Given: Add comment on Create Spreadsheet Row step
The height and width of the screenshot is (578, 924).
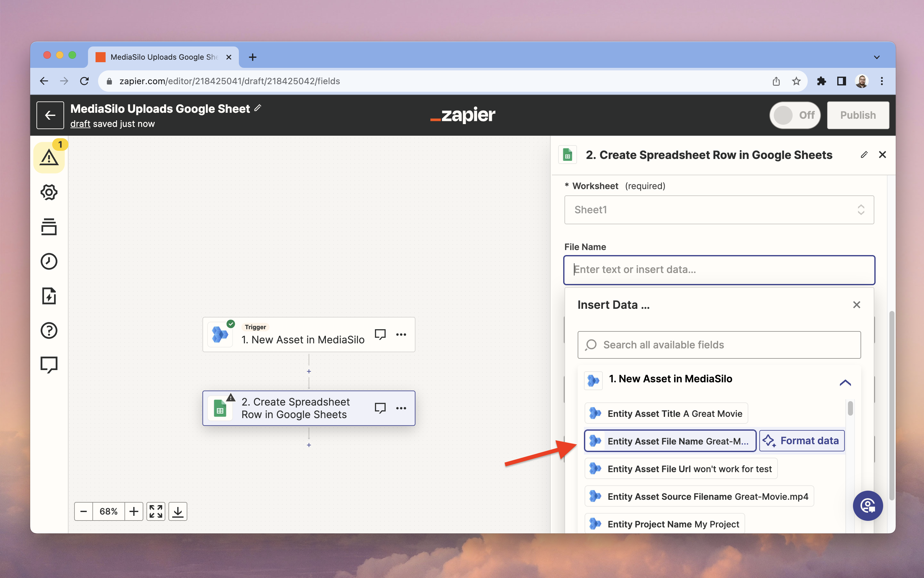Looking at the screenshot, I should (x=380, y=408).
